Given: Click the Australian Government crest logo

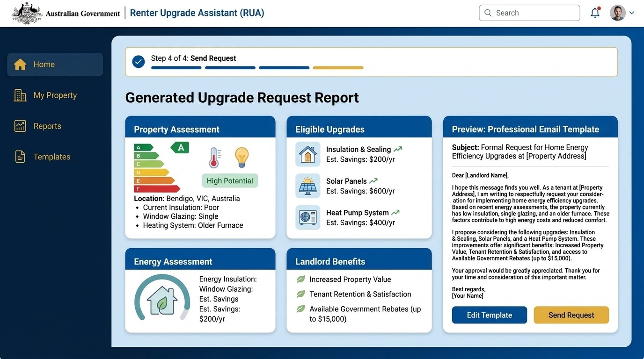Looking at the screenshot, I should tap(27, 13).
